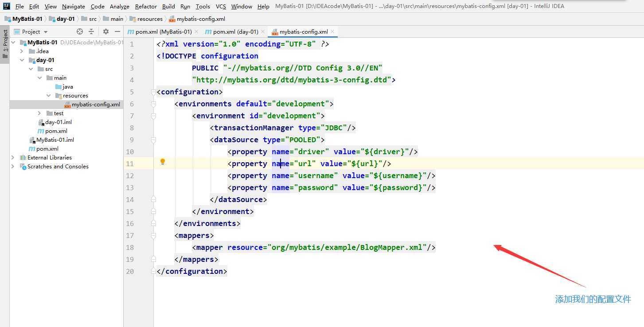Screen dimensions: 644x327
Task: Locate current file in Project tree icon
Action: click(80, 31)
